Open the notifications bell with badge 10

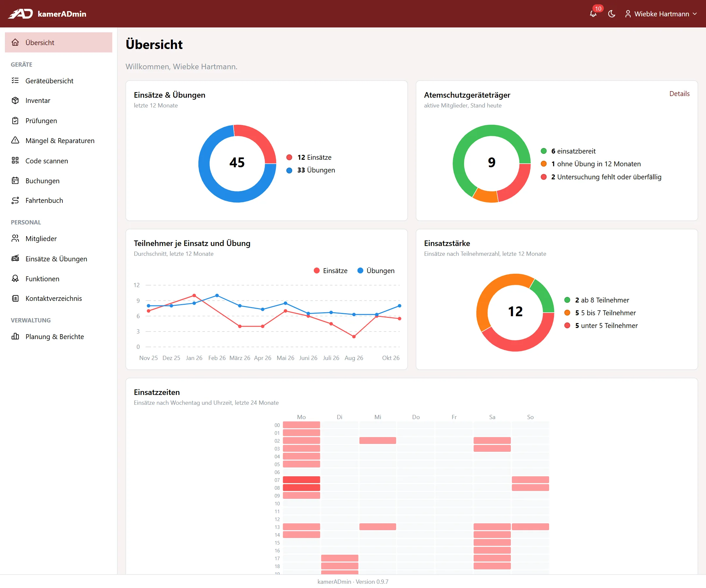coord(593,14)
